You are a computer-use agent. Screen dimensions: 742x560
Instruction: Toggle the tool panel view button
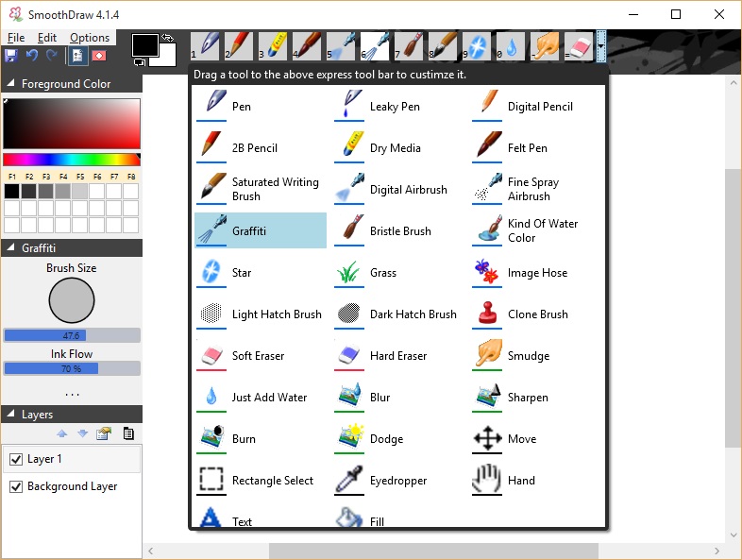(78, 56)
